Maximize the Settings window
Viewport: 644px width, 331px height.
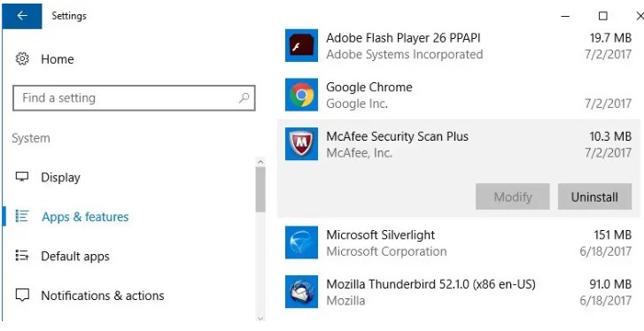tap(602, 16)
